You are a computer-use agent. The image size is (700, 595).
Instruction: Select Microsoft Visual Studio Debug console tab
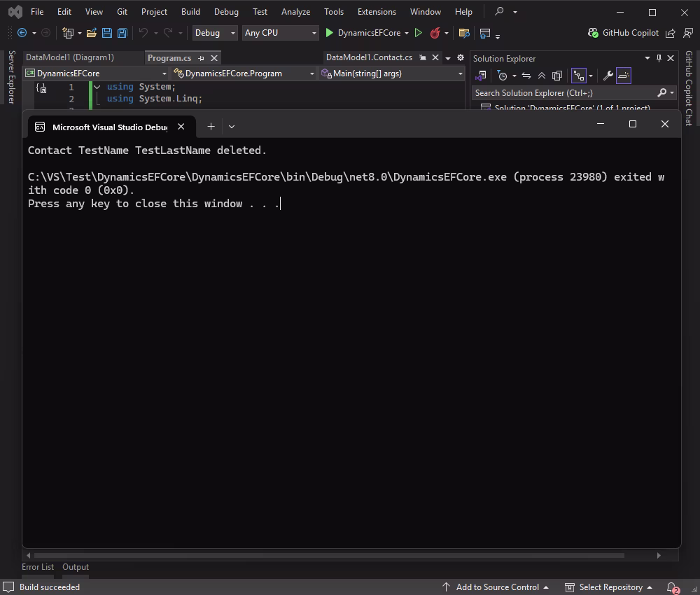[x=110, y=127]
